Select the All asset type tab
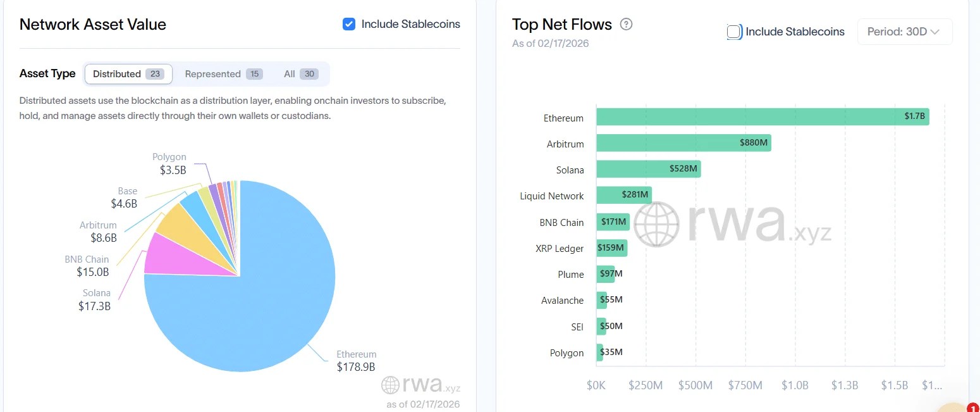Image resolution: width=980 pixels, height=412 pixels. (300, 74)
